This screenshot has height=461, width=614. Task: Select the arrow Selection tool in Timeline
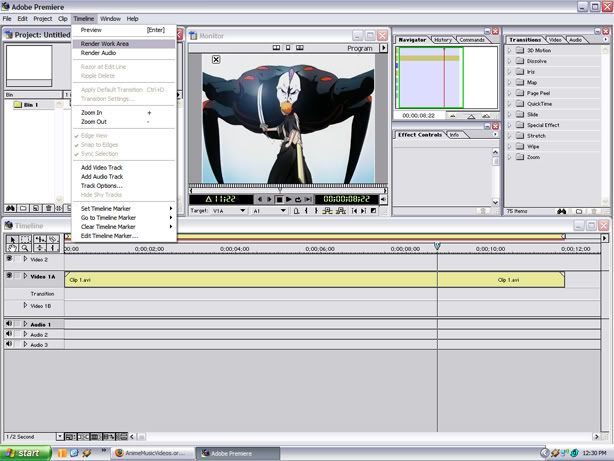click(12, 239)
